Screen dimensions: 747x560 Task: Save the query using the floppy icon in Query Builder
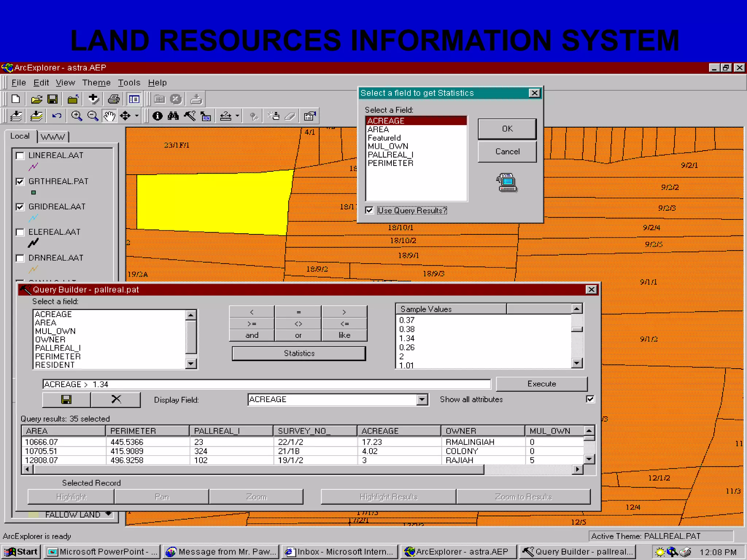pyautogui.click(x=66, y=400)
